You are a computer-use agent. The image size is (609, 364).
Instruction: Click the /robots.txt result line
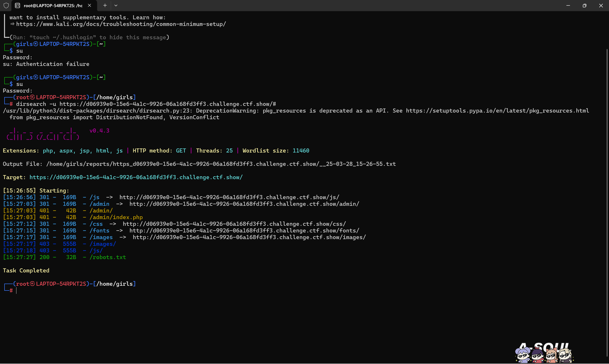108,257
